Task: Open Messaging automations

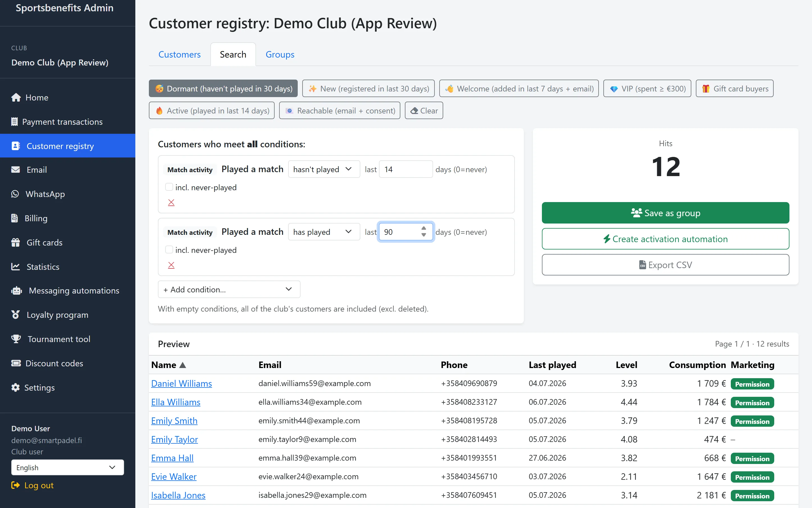Action: point(67,291)
